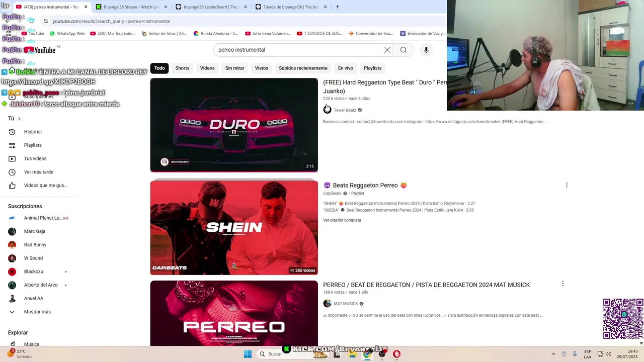
Task: Open Ver más tarde list
Action: 38,172
